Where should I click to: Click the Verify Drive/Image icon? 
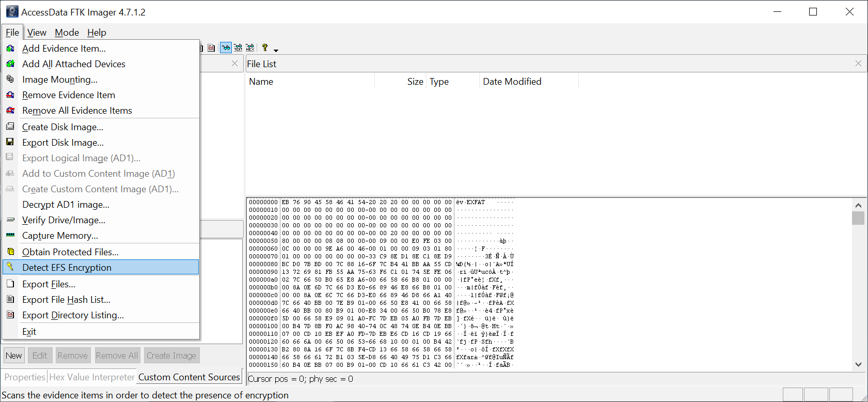(x=10, y=220)
